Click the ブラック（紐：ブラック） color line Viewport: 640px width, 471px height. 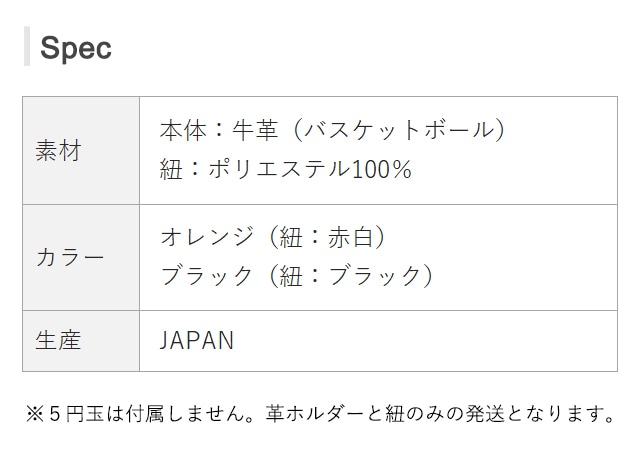296,276
